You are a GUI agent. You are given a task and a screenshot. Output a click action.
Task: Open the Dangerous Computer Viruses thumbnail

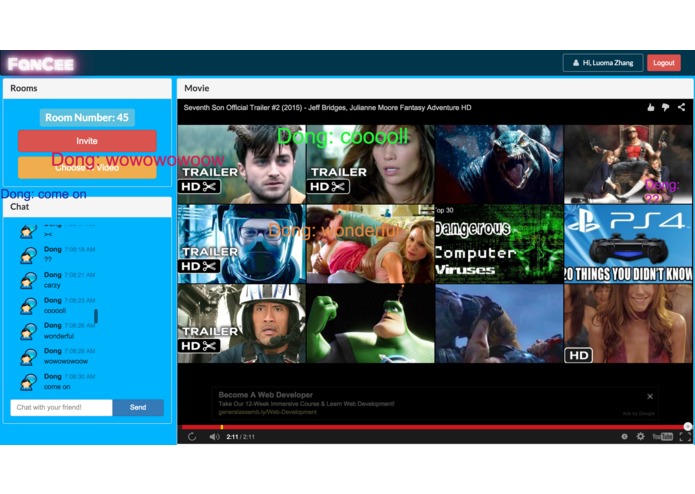pyautogui.click(x=499, y=244)
